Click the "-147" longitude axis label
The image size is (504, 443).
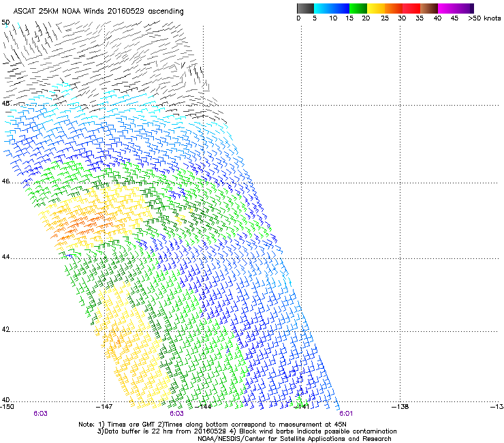(x=104, y=407)
